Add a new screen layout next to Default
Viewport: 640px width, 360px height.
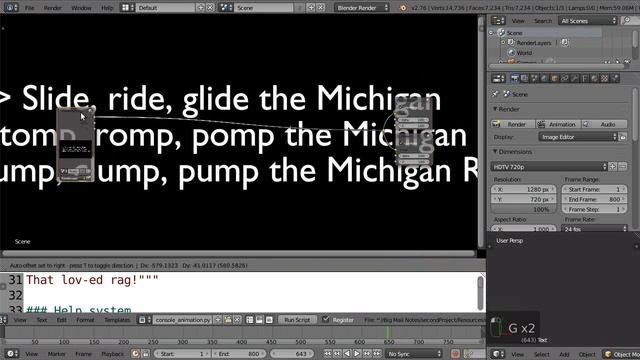[x=200, y=7]
